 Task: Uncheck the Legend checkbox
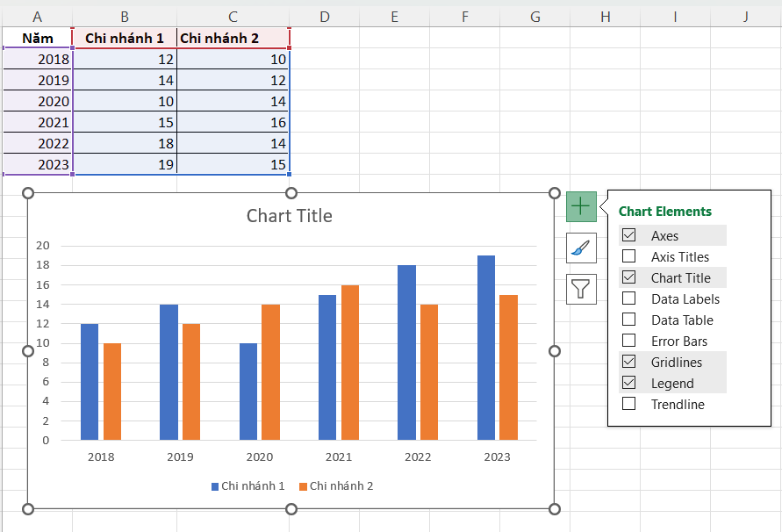pos(629,382)
